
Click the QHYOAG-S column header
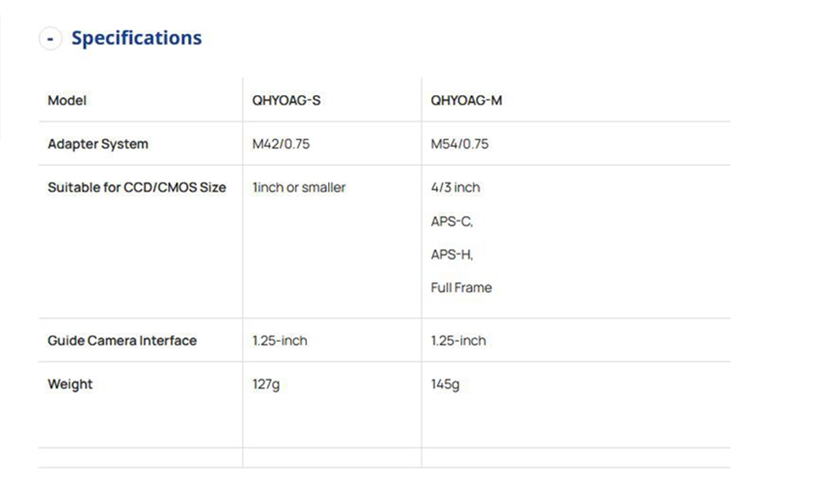click(286, 100)
